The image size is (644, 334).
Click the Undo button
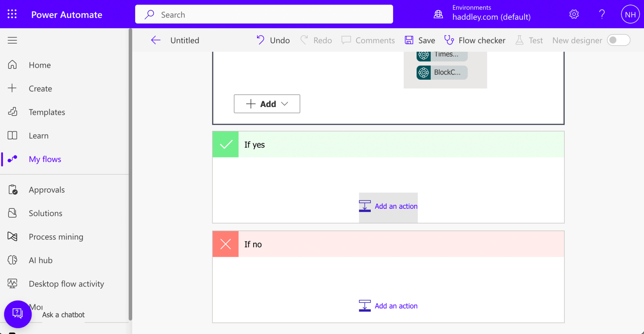pyautogui.click(x=273, y=40)
